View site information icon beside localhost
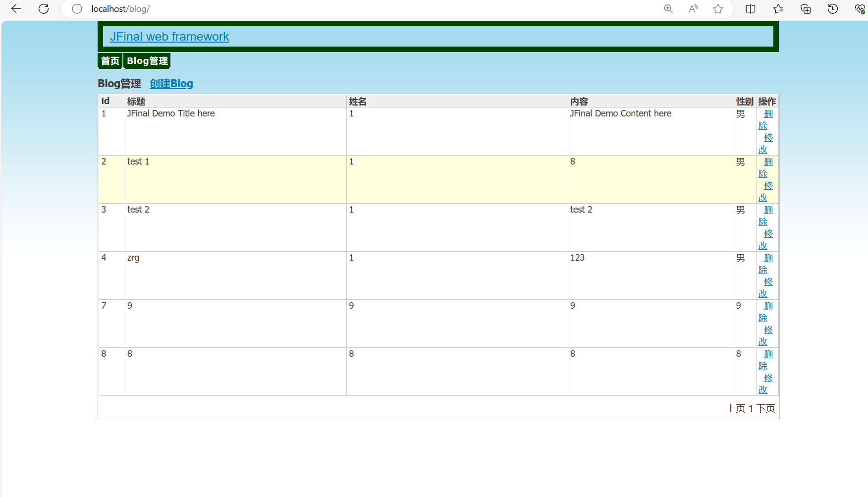The width and height of the screenshot is (868, 497). point(77,9)
